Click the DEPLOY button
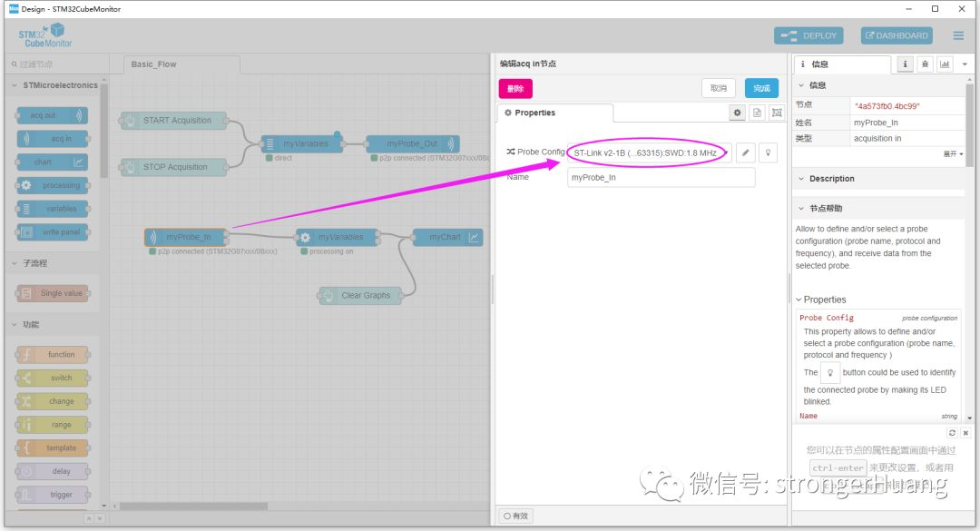The image size is (980, 531). 808,35
